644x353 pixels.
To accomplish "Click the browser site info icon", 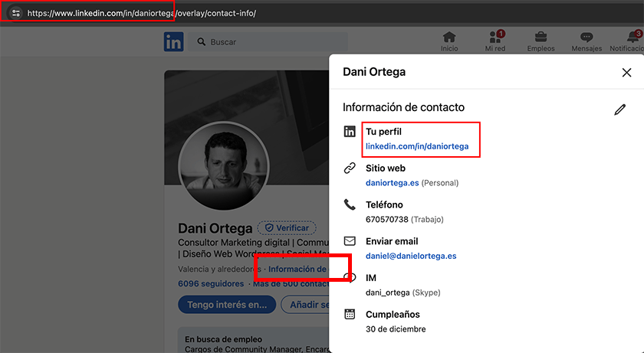I will click(x=15, y=13).
